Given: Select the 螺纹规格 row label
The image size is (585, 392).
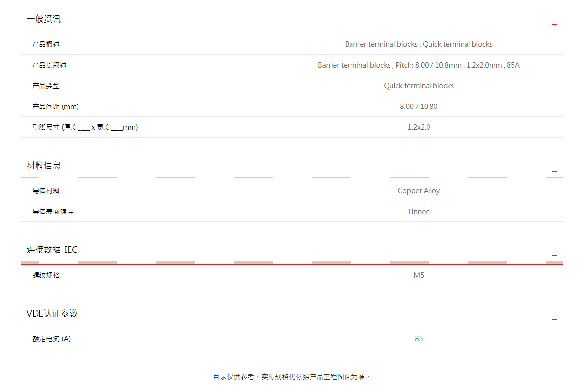Looking at the screenshot, I should tap(46, 275).
